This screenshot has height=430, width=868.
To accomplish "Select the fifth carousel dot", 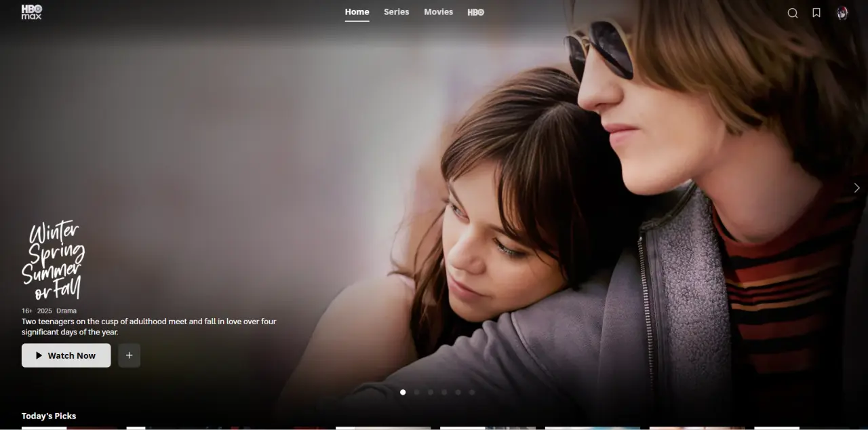I will click(458, 392).
